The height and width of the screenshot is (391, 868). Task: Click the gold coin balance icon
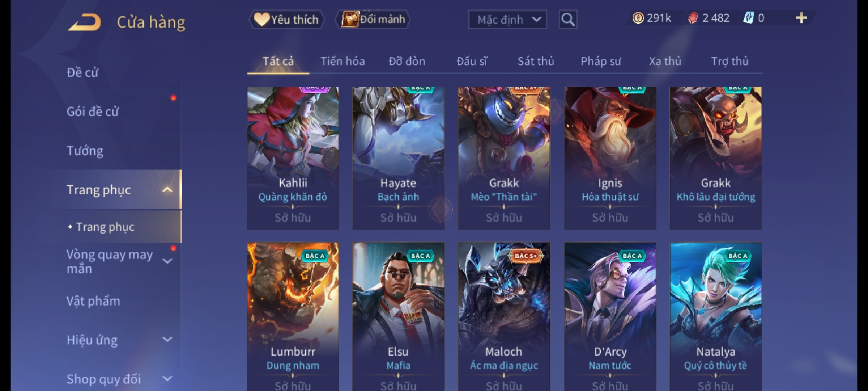tap(638, 18)
